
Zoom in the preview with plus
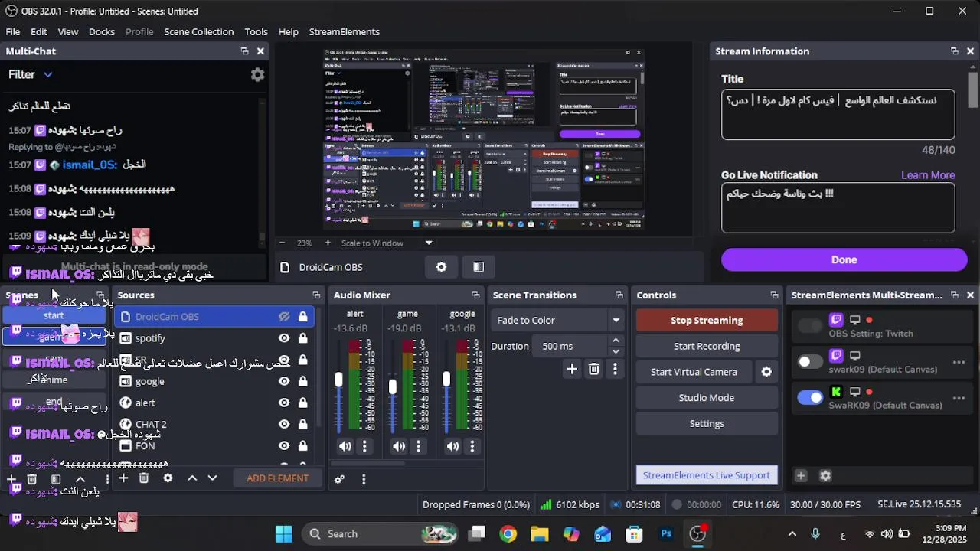pyautogui.click(x=328, y=243)
